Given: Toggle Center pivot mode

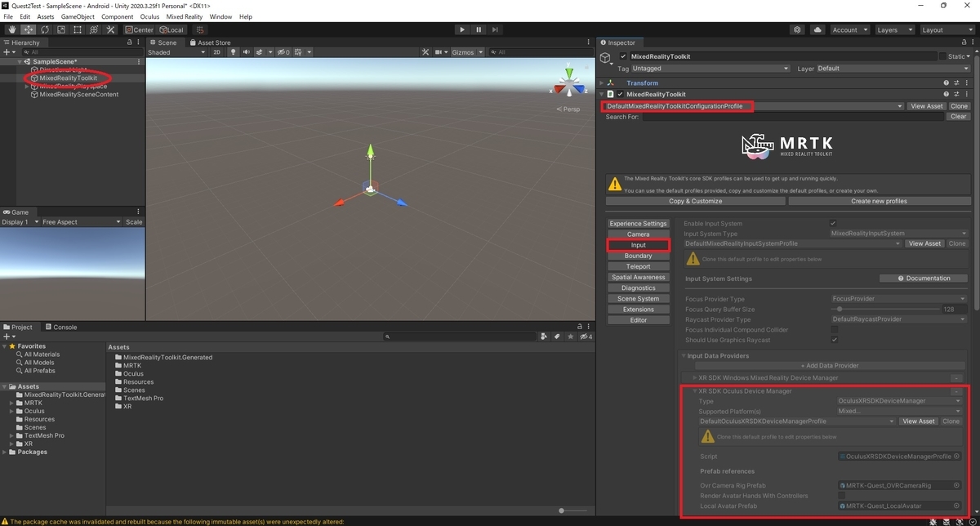Looking at the screenshot, I should pyautogui.click(x=140, y=29).
